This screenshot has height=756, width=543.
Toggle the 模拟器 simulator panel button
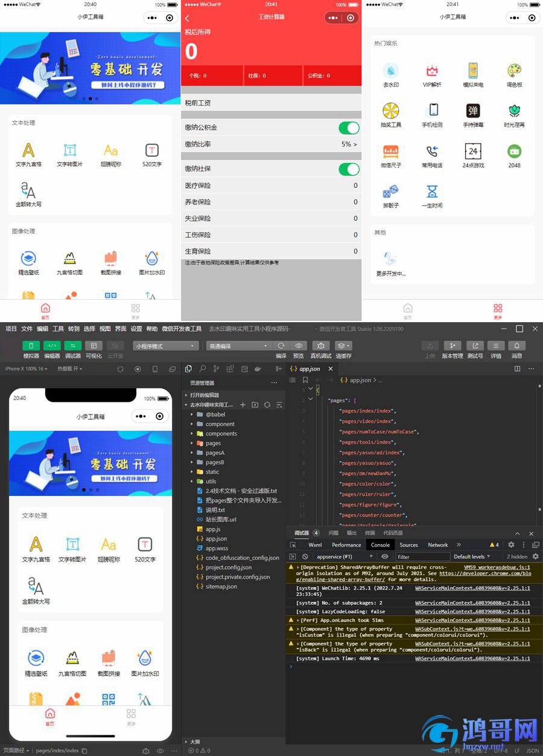(31, 346)
